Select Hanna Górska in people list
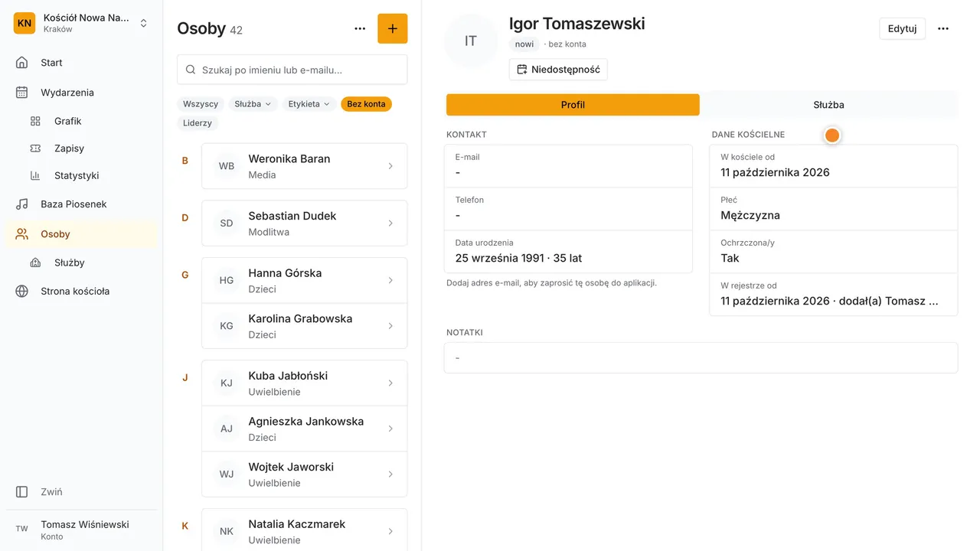The height and width of the screenshot is (551, 980). pos(305,280)
